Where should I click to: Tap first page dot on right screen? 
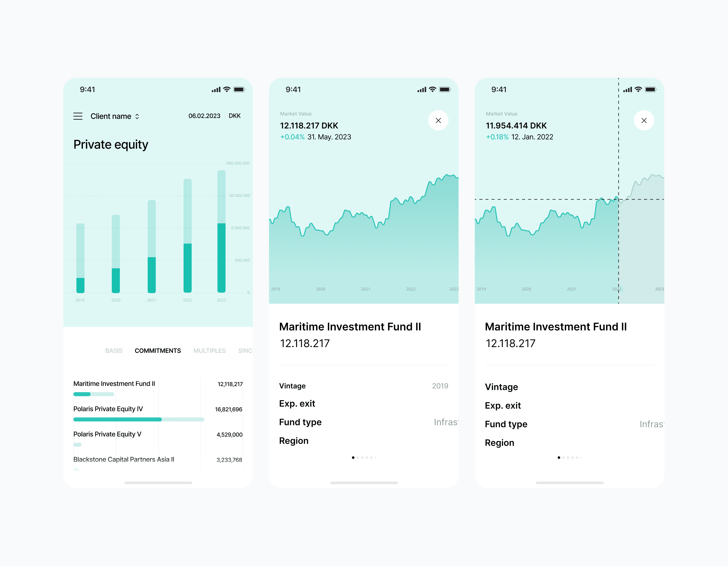tap(559, 458)
